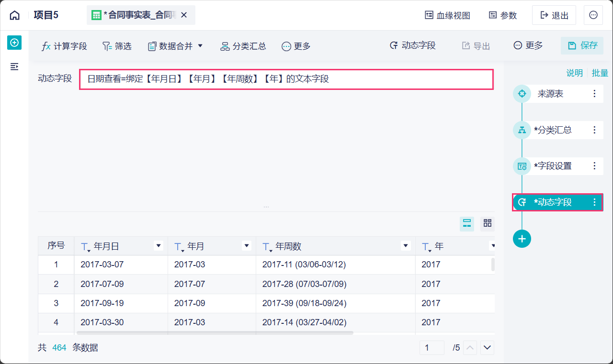Open 更多 options next to 导出
Image resolution: width=613 pixels, height=364 pixels.
click(x=528, y=45)
